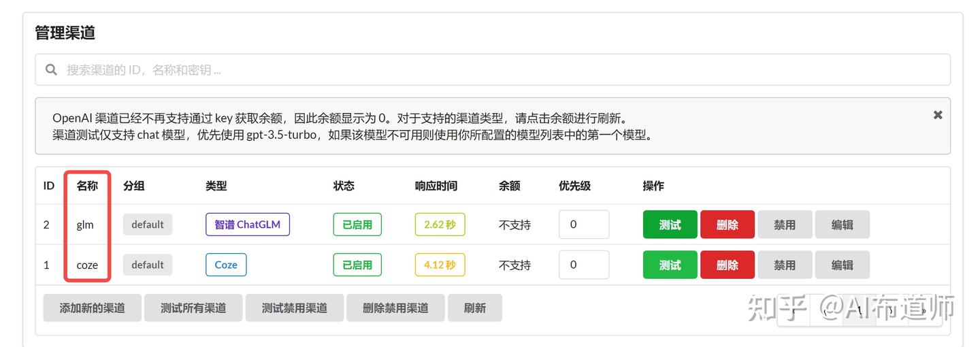Click the magnifier icon in the search box

[x=51, y=70]
